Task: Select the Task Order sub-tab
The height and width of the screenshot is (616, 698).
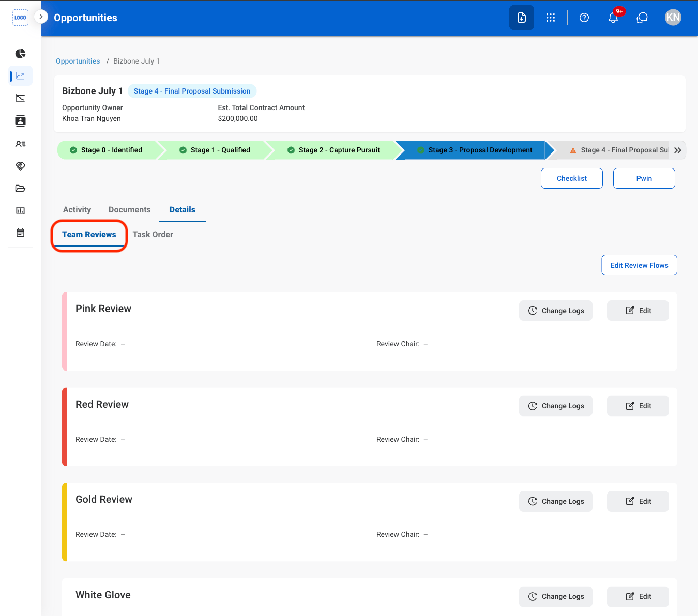Action: [153, 235]
